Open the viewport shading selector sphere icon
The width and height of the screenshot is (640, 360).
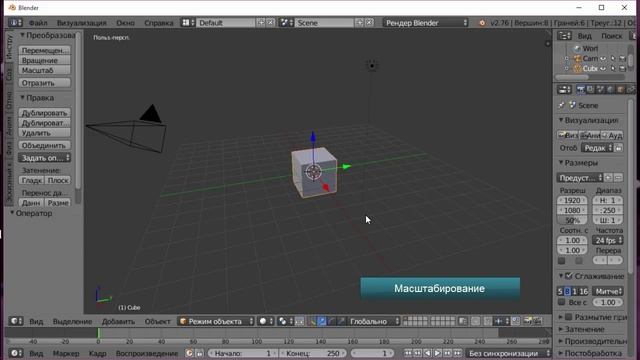(265, 321)
